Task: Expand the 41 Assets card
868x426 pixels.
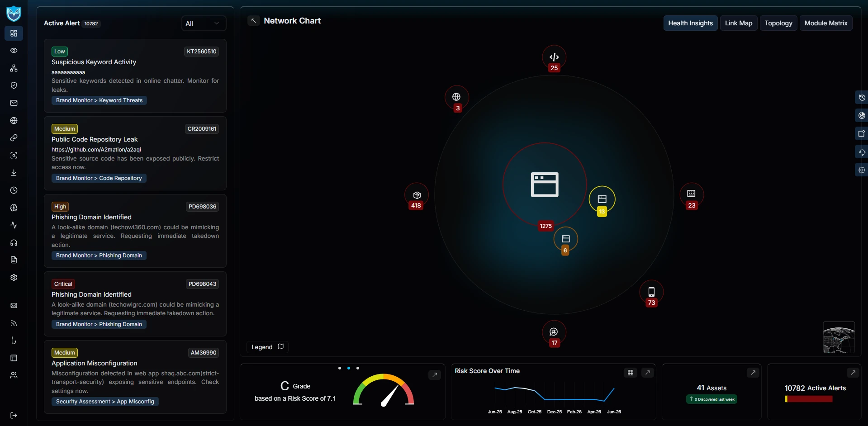Action: [753, 373]
